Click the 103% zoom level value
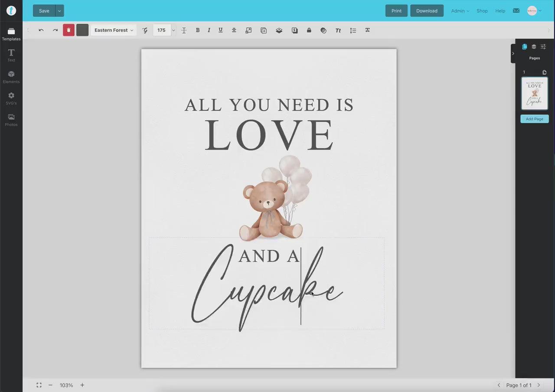Viewport: 555px width, 392px height. click(x=66, y=385)
